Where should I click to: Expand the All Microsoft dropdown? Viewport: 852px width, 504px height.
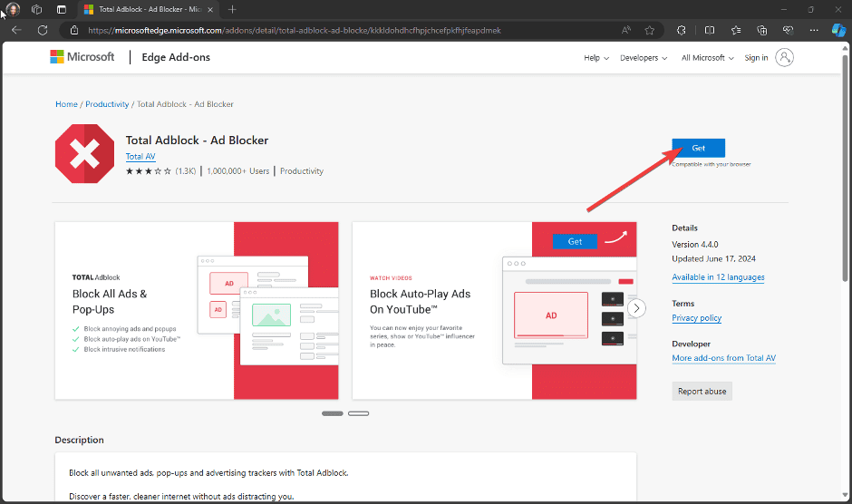pos(708,58)
